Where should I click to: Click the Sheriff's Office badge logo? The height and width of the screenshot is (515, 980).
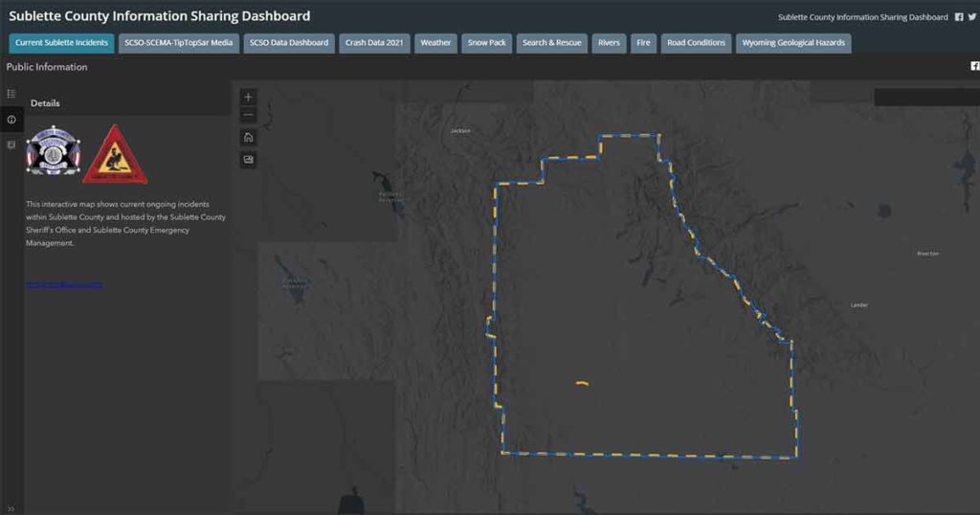click(54, 150)
